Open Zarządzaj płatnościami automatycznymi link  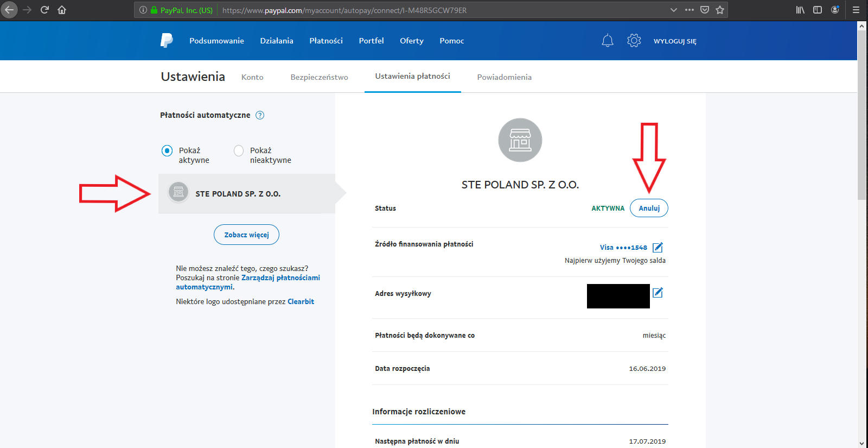[248, 282]
